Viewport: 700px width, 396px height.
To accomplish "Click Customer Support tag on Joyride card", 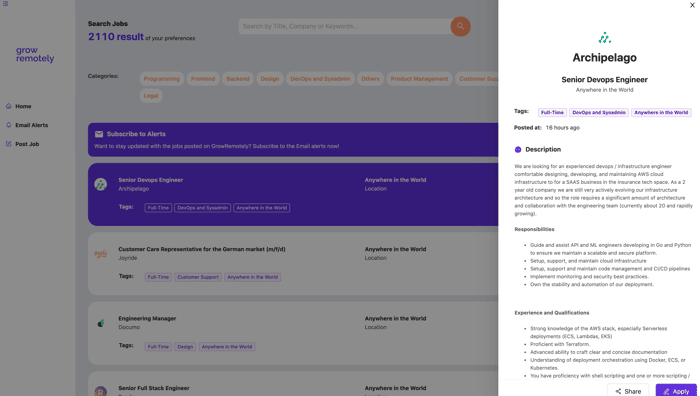I will (198, 277).
